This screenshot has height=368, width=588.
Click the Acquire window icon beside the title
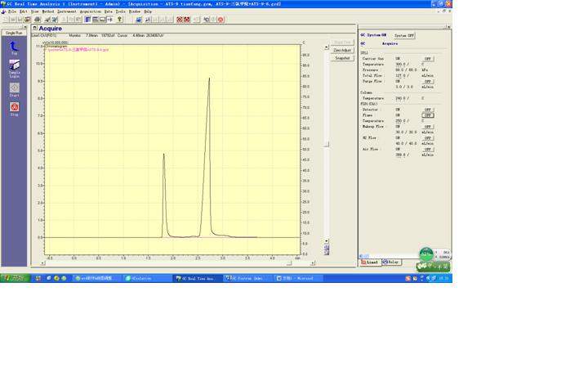35,29
